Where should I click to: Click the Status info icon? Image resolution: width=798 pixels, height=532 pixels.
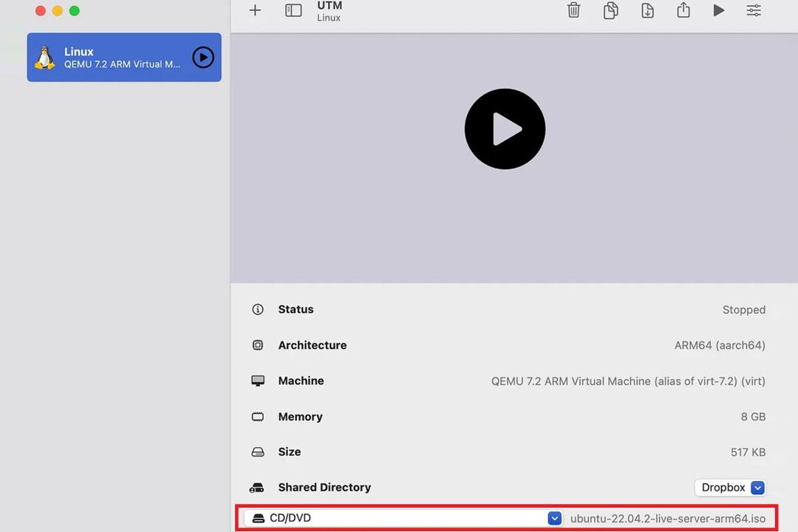coord(258,310)
